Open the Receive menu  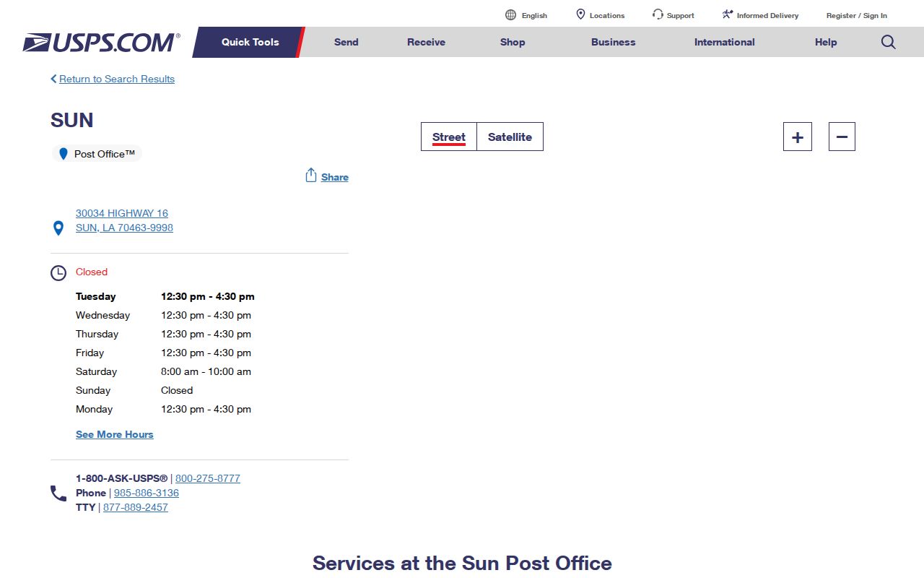coord(427,42)
